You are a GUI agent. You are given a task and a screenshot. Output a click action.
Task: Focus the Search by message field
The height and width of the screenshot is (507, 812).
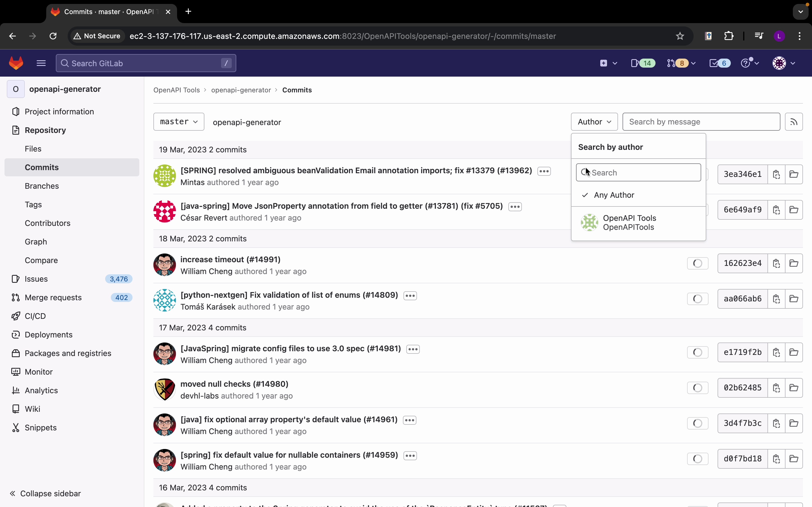701,122
